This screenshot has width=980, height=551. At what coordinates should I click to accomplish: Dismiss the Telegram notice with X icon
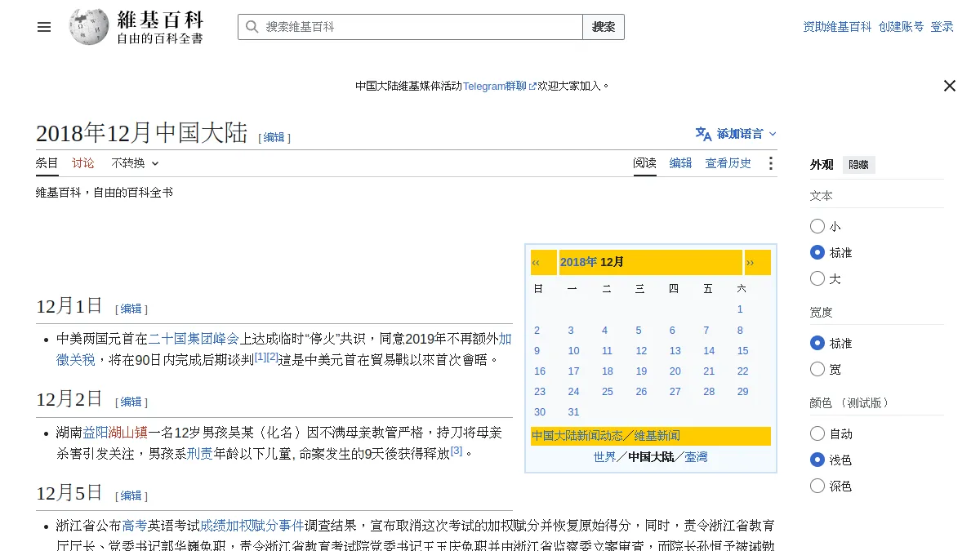950,86
